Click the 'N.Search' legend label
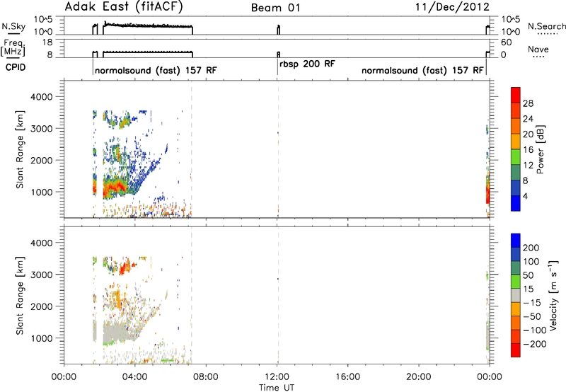 [x=547, y=26]
